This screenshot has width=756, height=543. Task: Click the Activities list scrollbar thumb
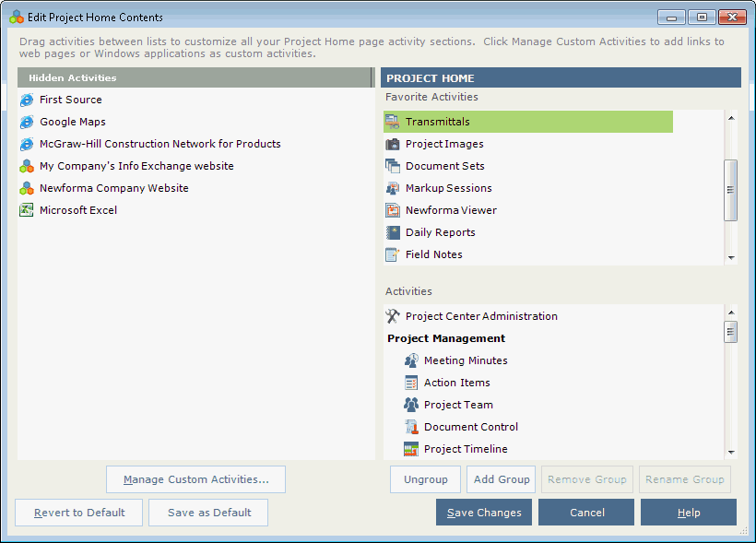[731, 332]
